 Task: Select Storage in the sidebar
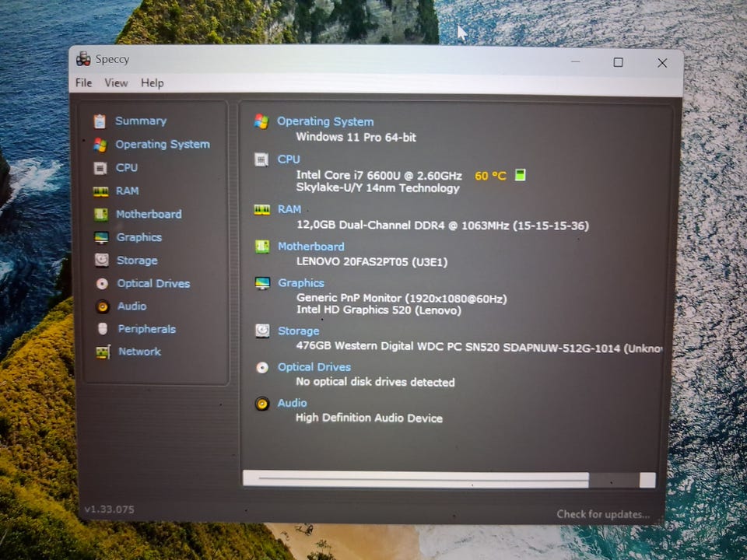(x=137, y=261)
